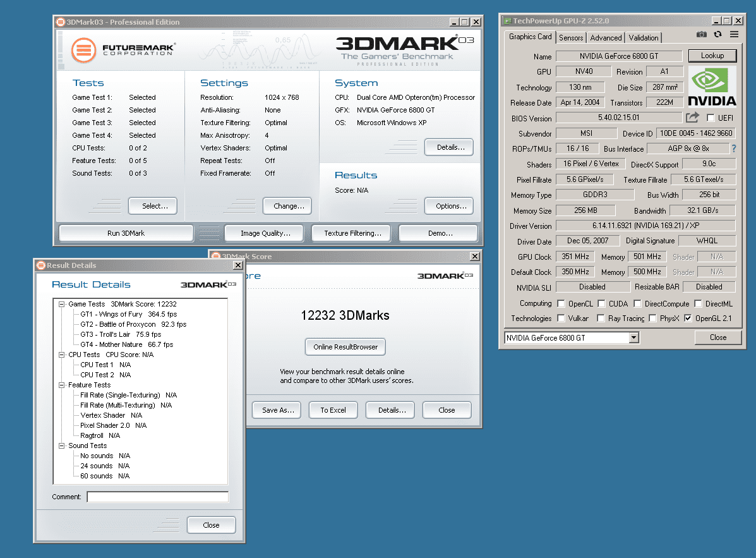Viewport: 756px width, 558px height.
Task: Click the NVIDIA logo in GPU-Z
Action: [x=712, y=87]
